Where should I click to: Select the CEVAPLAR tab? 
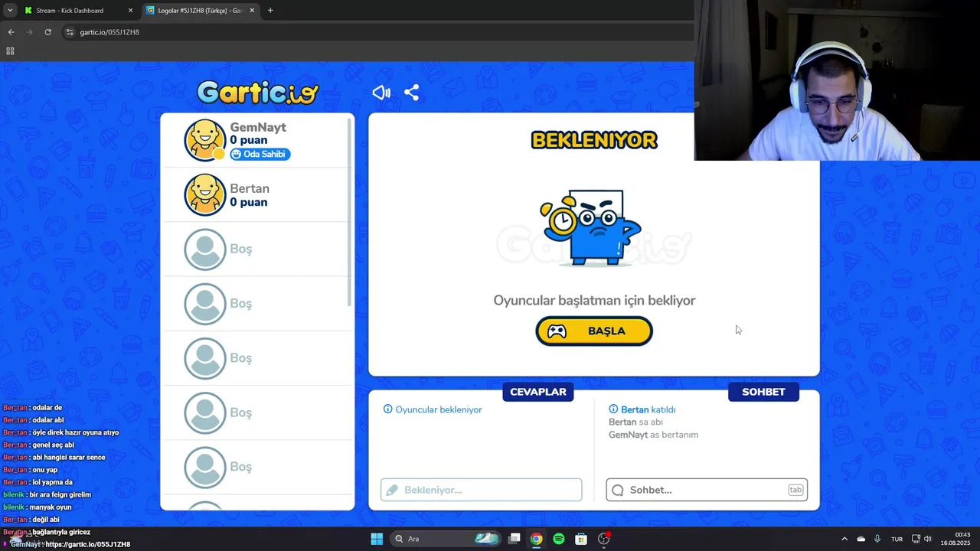coord(538,392)
